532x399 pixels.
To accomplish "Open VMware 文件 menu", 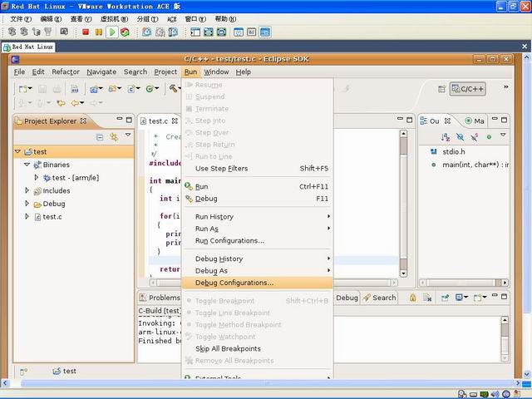I will tap(20, 19).
